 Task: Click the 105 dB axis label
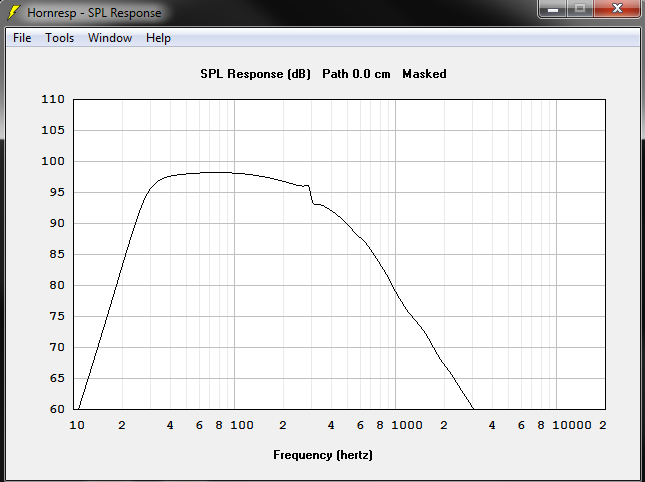pyautogui.click(x=53, y=130)
